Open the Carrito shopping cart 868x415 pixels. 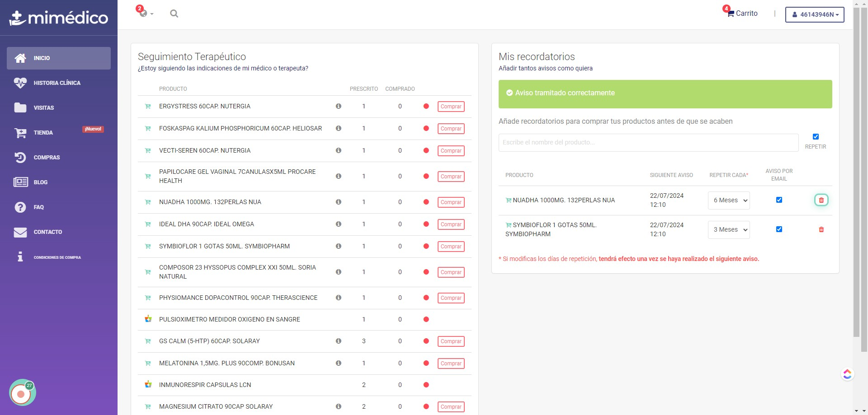742,14
